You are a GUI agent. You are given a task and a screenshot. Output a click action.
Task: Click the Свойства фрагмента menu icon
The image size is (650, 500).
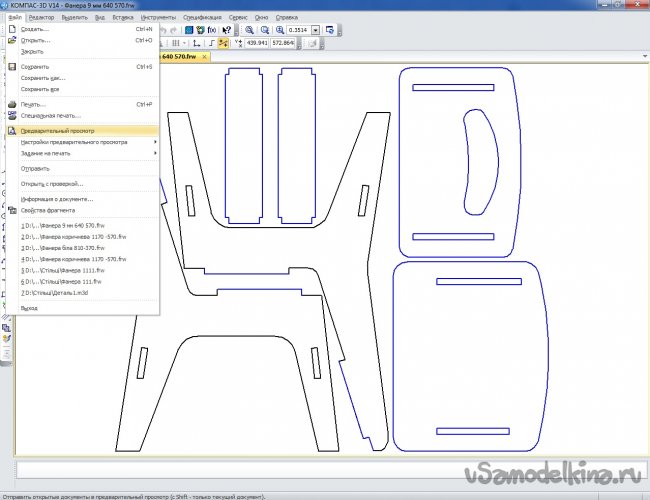pyautogui.click(x=12, y=212)
